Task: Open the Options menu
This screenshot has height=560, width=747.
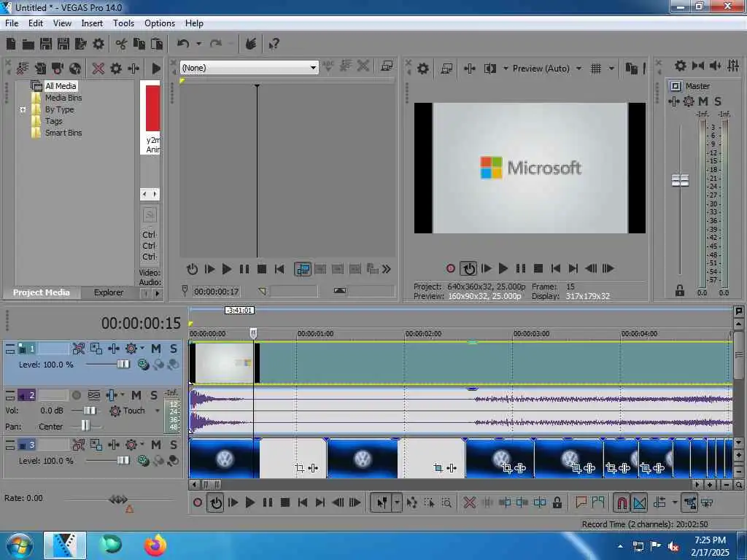Action: coord(160,23)
